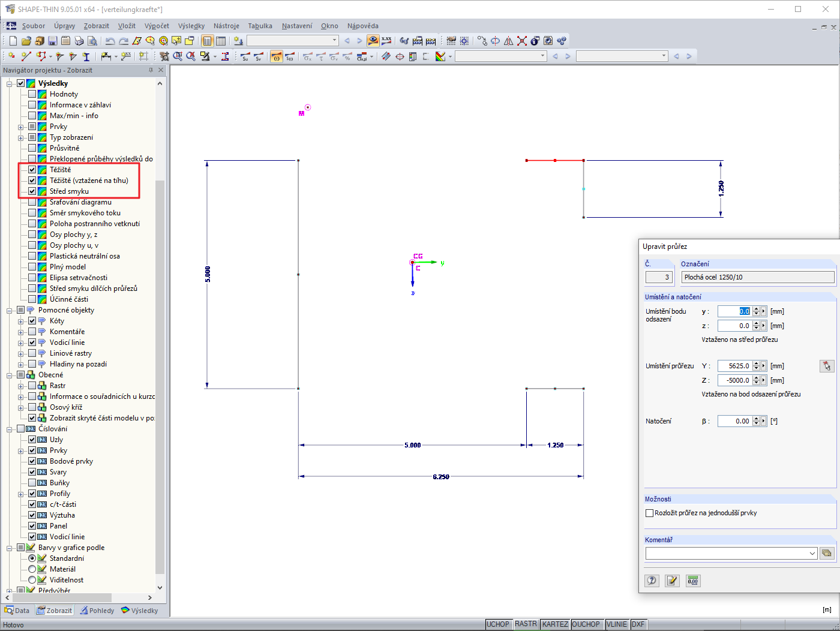
Task: Open the Soubor menu
Action: coord(34,26)
